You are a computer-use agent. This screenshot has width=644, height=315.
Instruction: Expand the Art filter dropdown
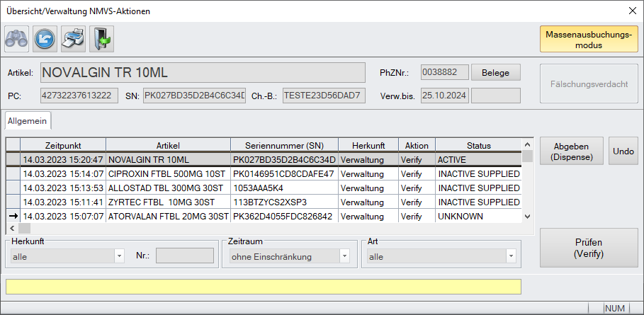click(510, 256)
